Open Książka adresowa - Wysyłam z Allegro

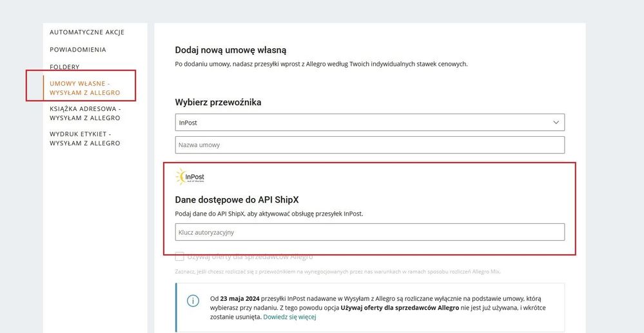pyautogui.click(x=84, y=114)
